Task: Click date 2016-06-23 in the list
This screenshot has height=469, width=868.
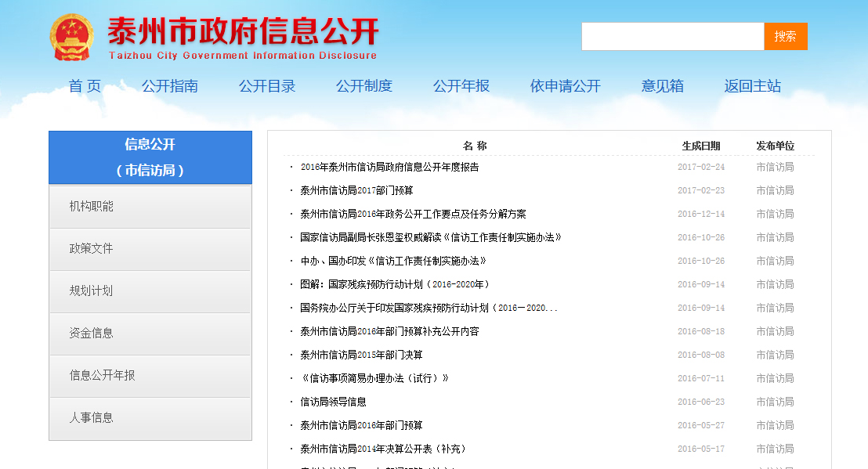Action: click(701, 402)
